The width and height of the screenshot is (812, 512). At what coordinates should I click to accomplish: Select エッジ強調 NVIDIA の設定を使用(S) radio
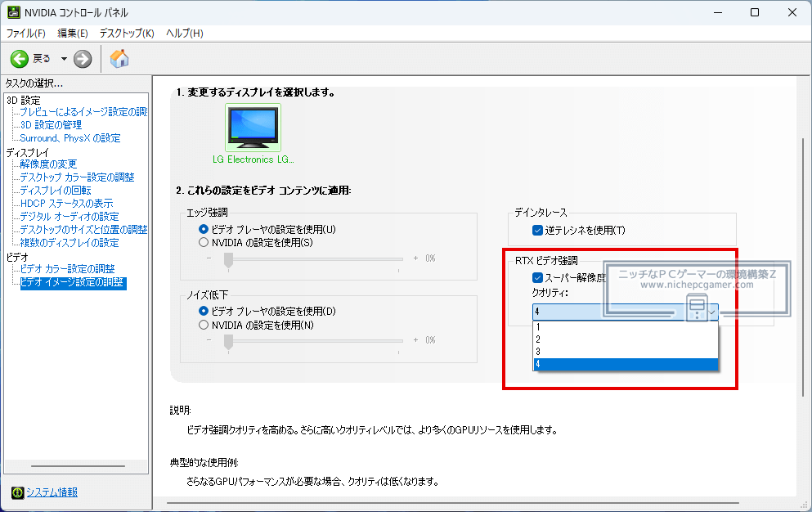[204, 243]
